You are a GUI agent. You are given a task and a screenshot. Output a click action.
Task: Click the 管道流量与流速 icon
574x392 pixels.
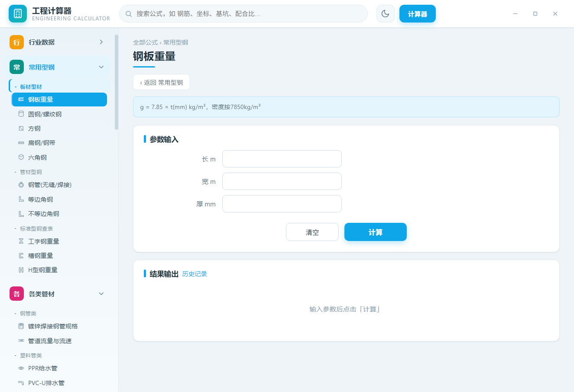[21, 341]
